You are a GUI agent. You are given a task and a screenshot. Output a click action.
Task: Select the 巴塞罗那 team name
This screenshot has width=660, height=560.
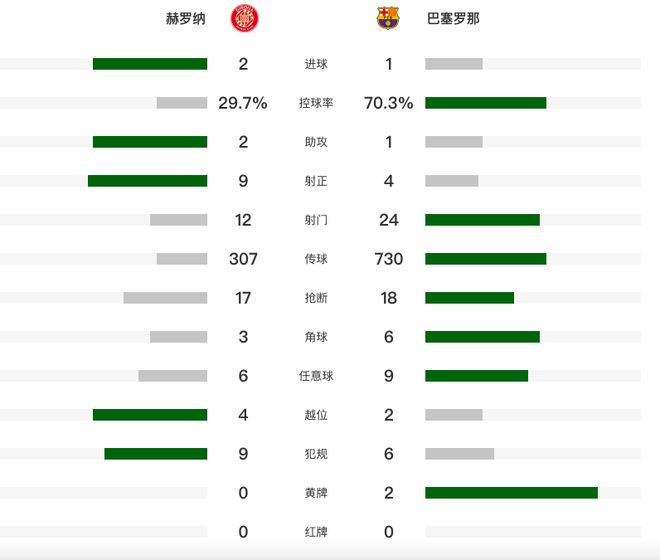click(x=453, y=18)
